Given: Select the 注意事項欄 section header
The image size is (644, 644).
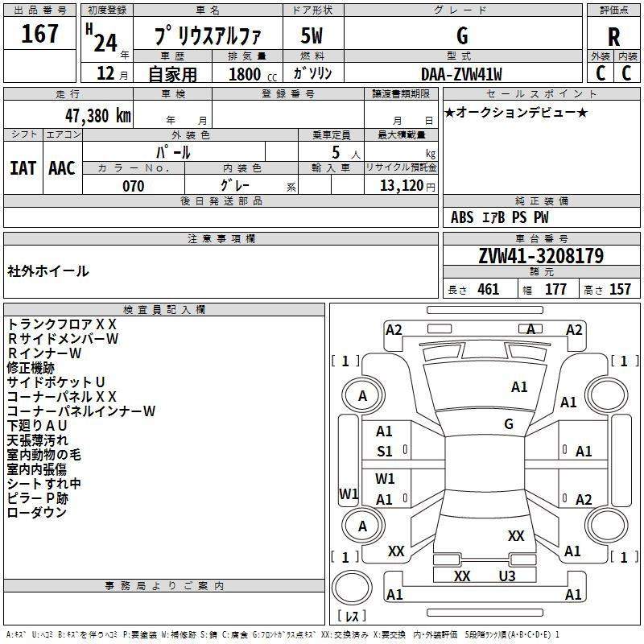Looking at the screenshot, I should (221, 238).
